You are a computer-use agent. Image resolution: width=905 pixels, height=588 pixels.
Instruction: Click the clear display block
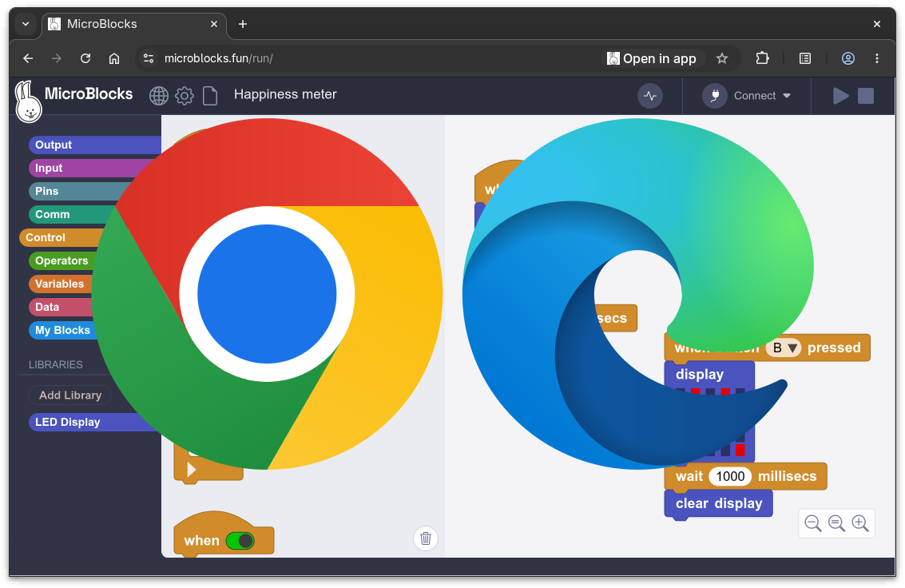tap(719, 503)
